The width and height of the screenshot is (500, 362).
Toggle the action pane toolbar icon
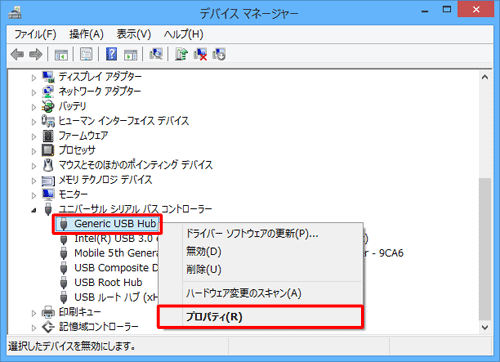point(130,54)
